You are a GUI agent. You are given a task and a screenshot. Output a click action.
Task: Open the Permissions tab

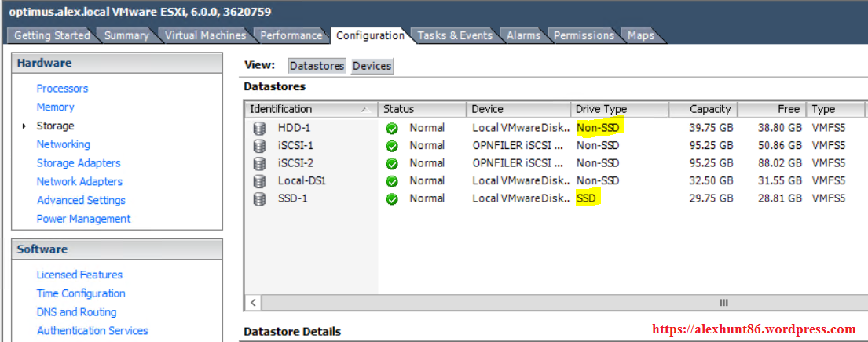[584, 35]
